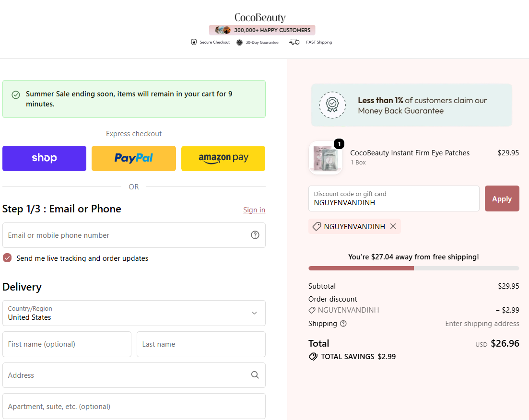529x420 pixels.
Task: Click the tag icon in the Order discount row
Action: point(312,310)
